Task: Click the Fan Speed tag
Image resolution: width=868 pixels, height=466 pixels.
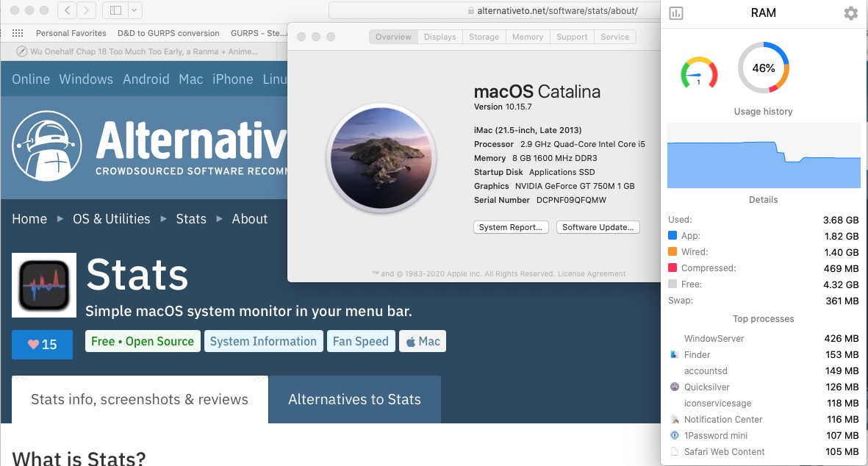Action: click(361, 342)
